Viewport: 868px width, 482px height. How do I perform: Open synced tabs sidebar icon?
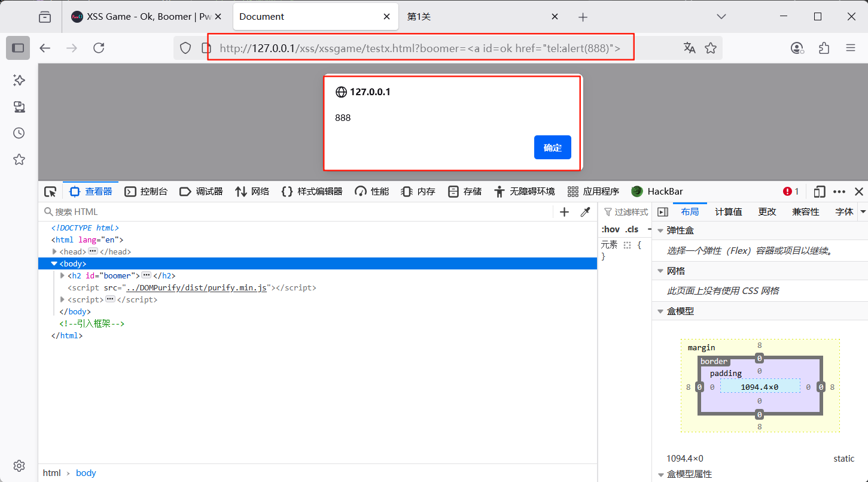[x=19, y=107]
